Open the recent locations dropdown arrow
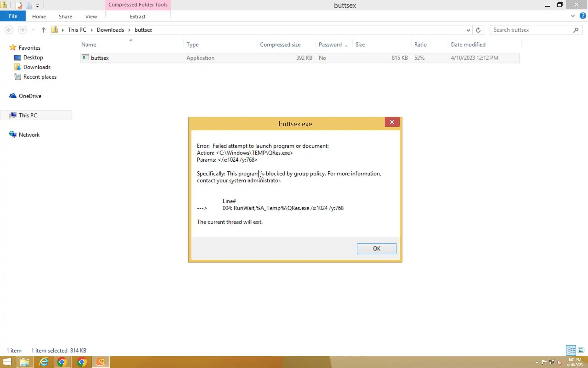The height and width of the screenshot is (368, 588). (33, 30)
